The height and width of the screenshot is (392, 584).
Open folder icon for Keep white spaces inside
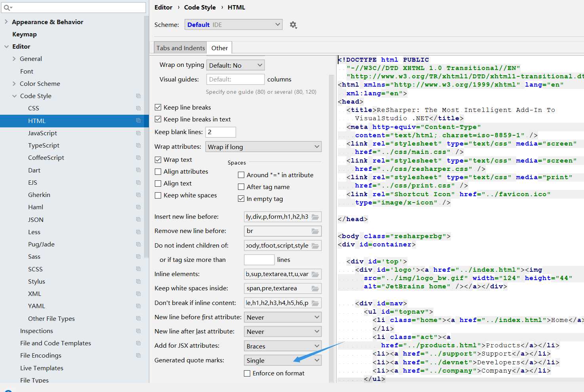pos(315,288)
